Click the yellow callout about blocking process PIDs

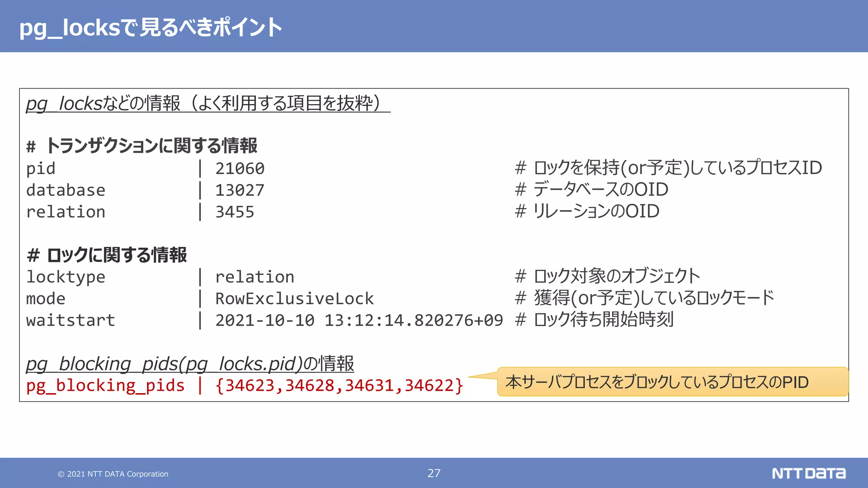click(x=673, y=382)
